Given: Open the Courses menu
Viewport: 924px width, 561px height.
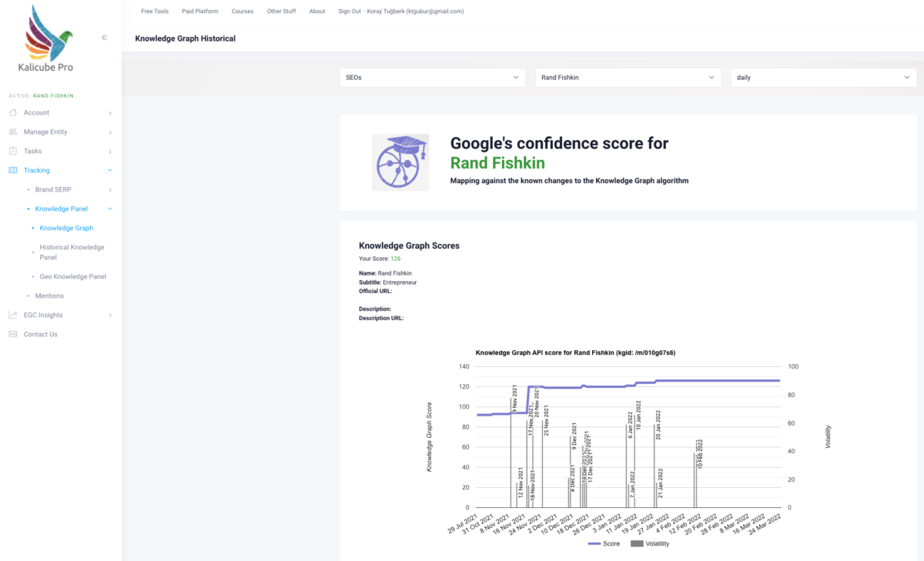Looking at the screenshot, I should tap(243, 12).
